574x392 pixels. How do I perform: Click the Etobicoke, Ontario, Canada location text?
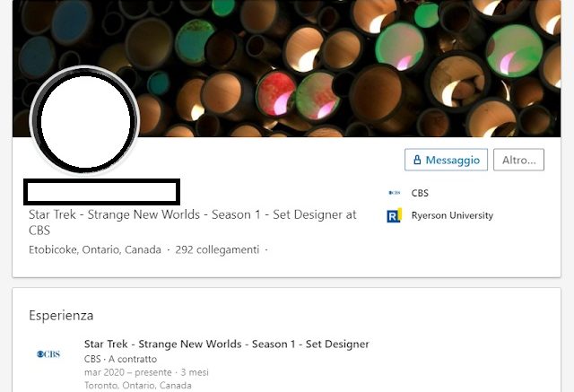[x=95, y=249]
